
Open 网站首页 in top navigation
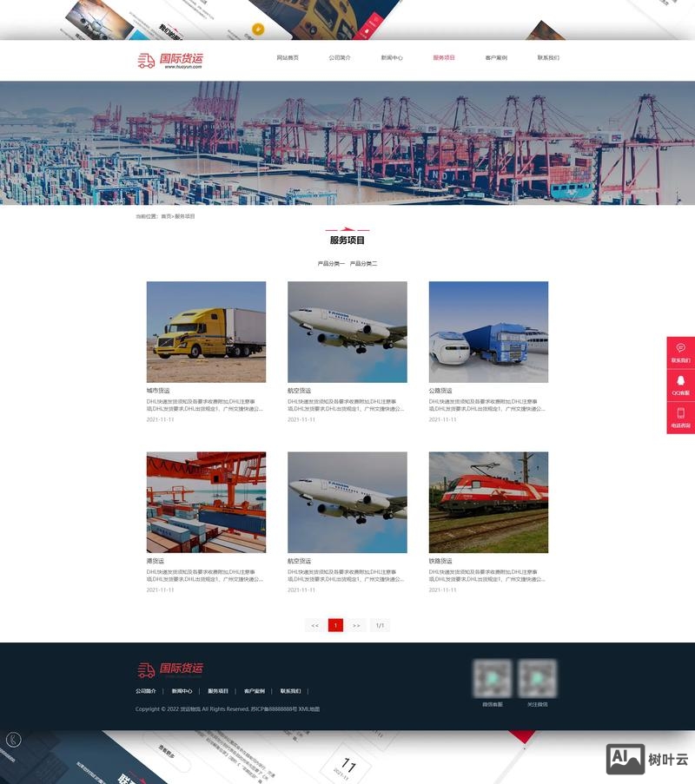pos(288,58)
